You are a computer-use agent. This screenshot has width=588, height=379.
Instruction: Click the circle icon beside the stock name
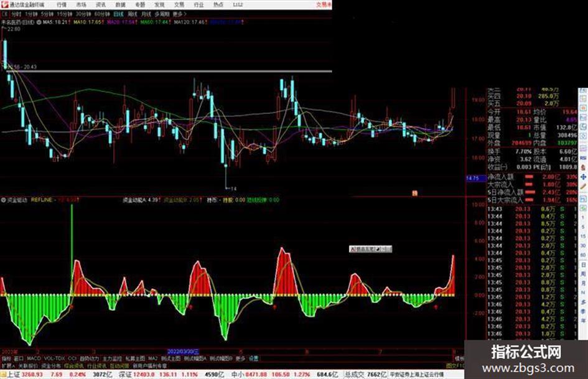[x=39, y=22]
